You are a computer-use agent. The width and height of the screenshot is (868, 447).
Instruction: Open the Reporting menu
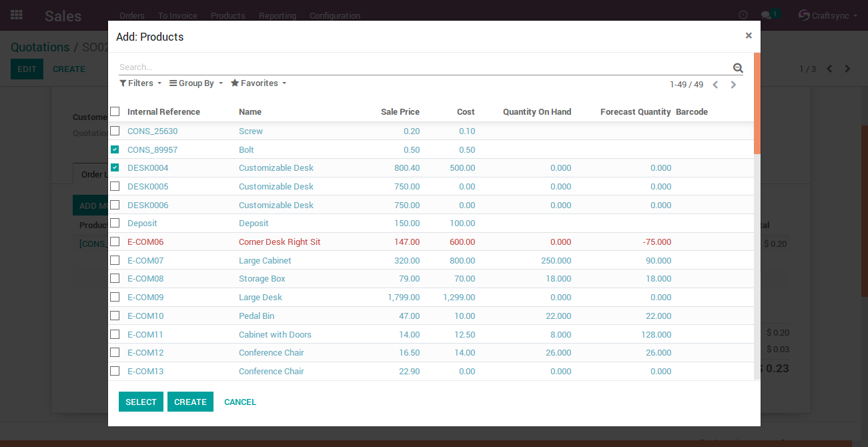(277, 15)
